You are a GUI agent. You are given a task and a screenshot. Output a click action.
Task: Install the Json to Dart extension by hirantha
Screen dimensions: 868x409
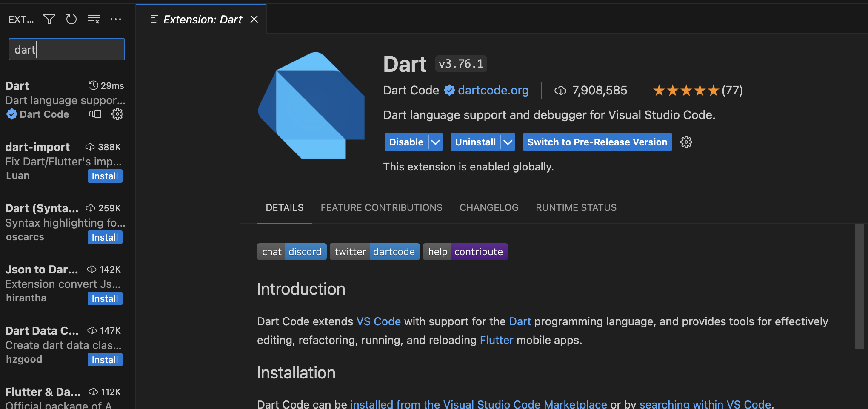105,298
